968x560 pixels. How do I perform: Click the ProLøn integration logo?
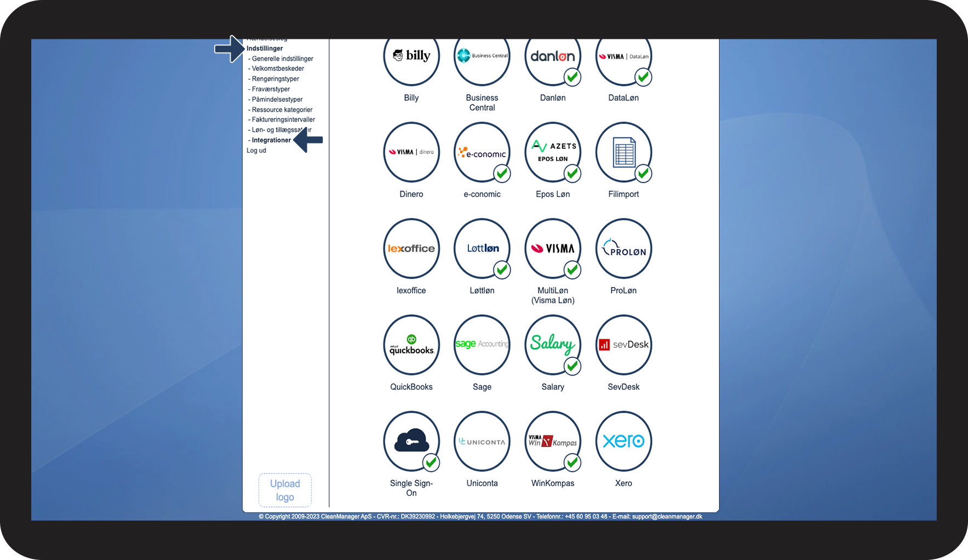623,249
